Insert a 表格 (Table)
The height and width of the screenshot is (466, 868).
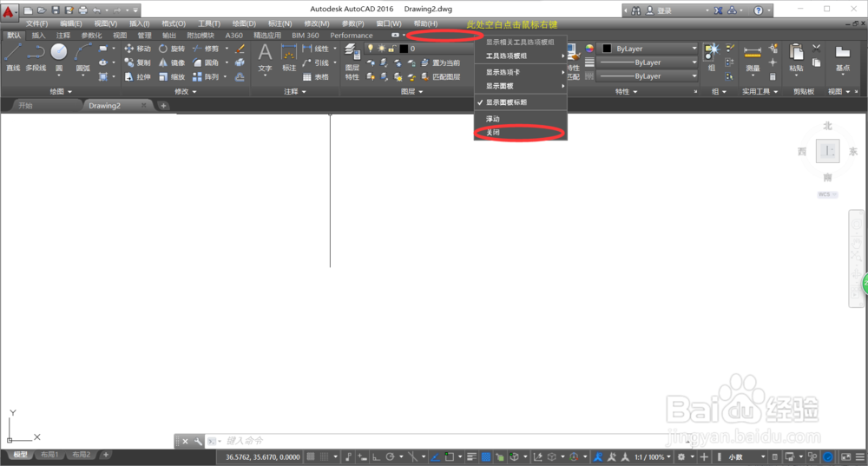click(x=316, y=77)
